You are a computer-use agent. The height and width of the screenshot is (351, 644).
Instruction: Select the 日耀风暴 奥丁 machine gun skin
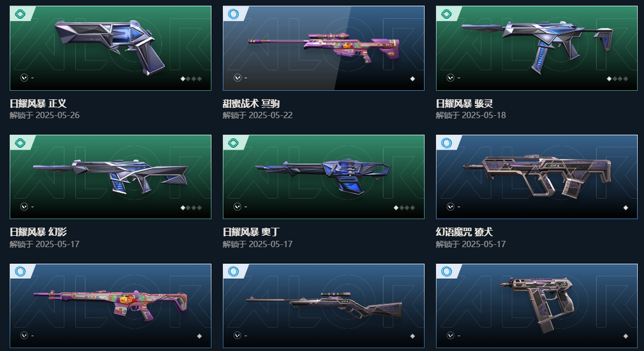click(x=324, y=177)
